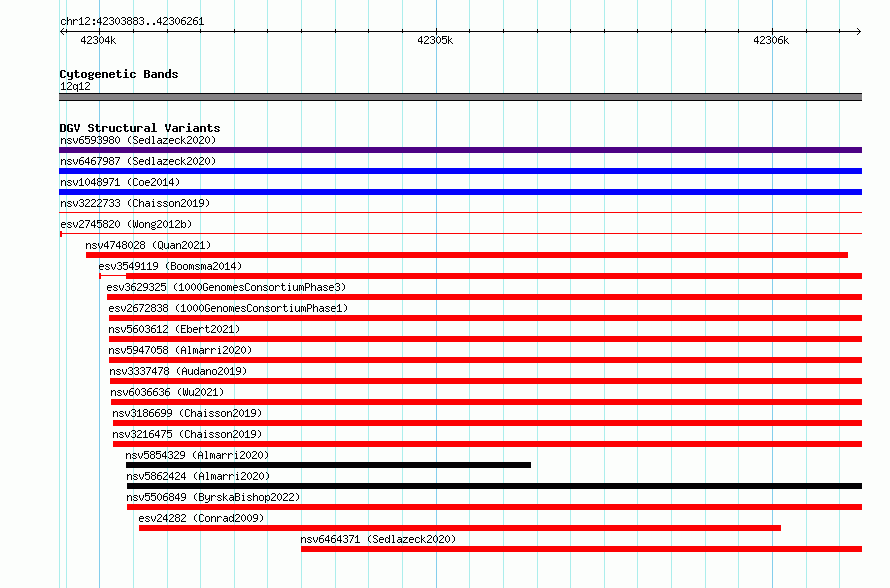Select the short black nsv5854329 (Almarri2020) bar
This screenshot has height=588, width=890.
[329, 465]
